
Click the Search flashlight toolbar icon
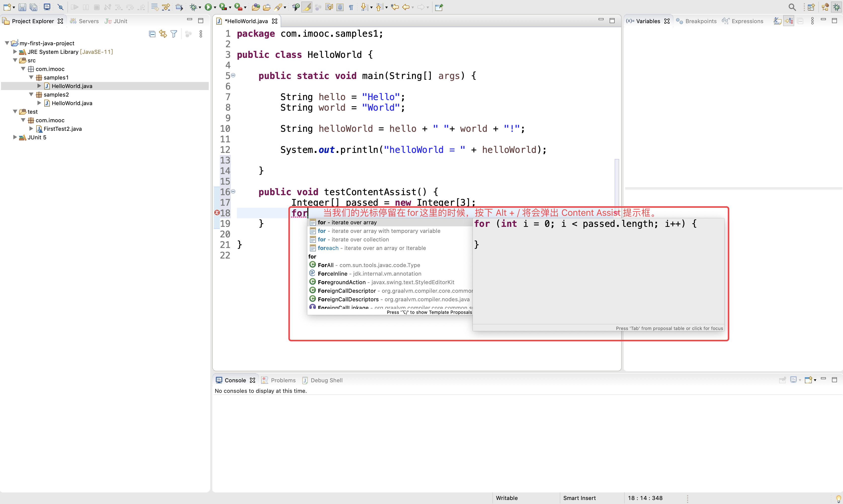[x=278, y=7]
